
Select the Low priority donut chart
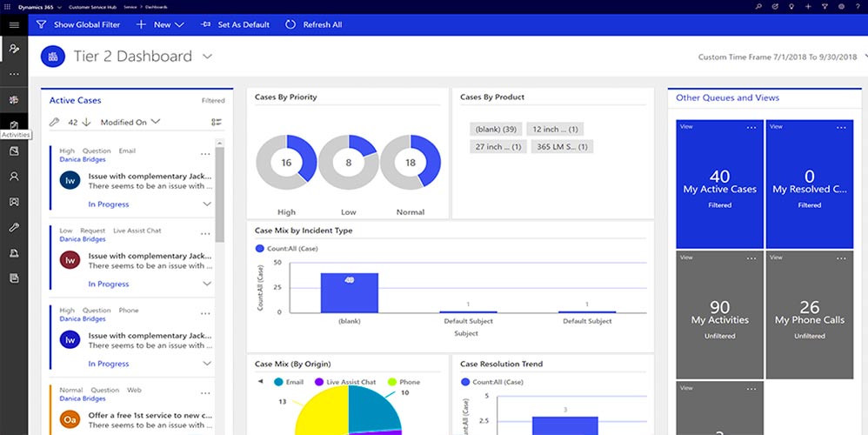click(x=349, y=163)
